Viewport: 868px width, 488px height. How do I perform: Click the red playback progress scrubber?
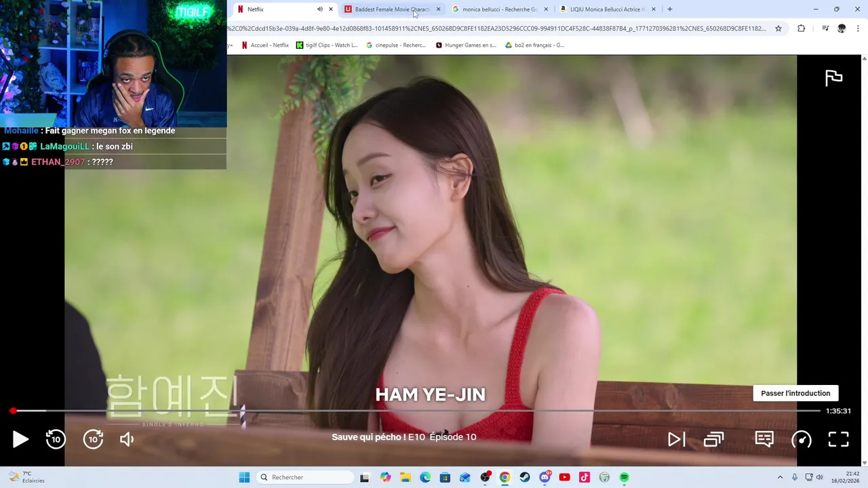[x=13, y=411]
